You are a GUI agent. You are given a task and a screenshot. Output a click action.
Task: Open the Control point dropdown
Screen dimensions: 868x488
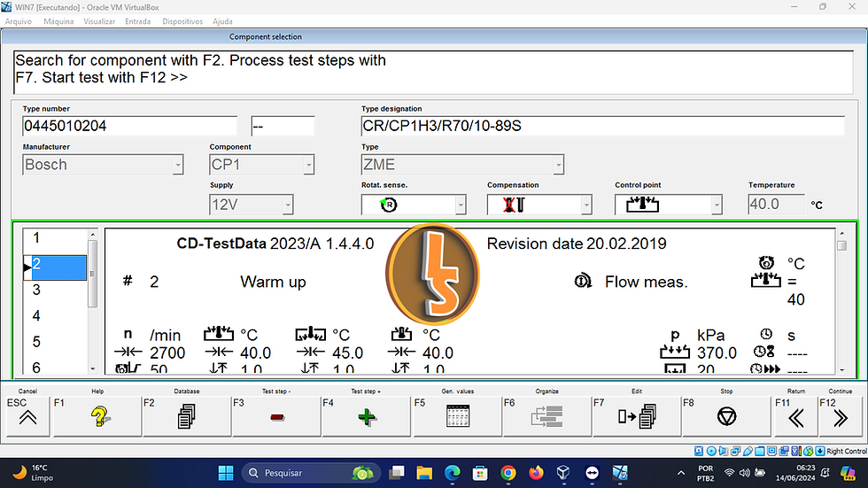coord(717,205)
